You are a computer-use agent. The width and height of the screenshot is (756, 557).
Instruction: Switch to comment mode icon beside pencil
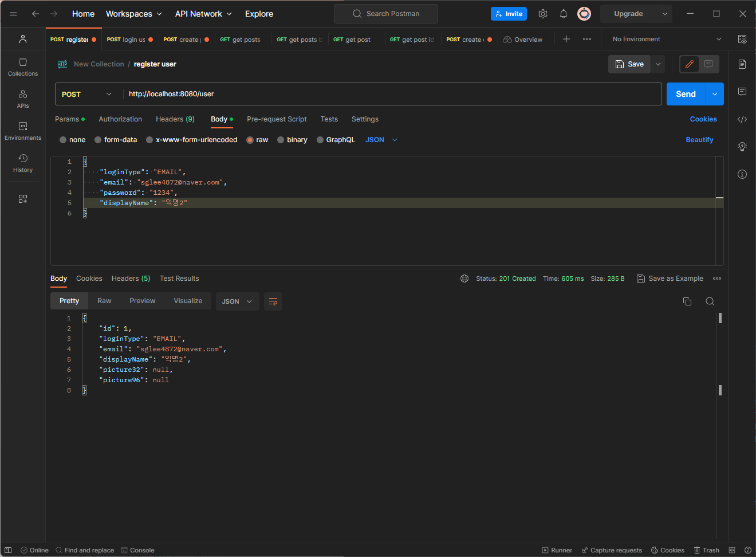[708, 64]
